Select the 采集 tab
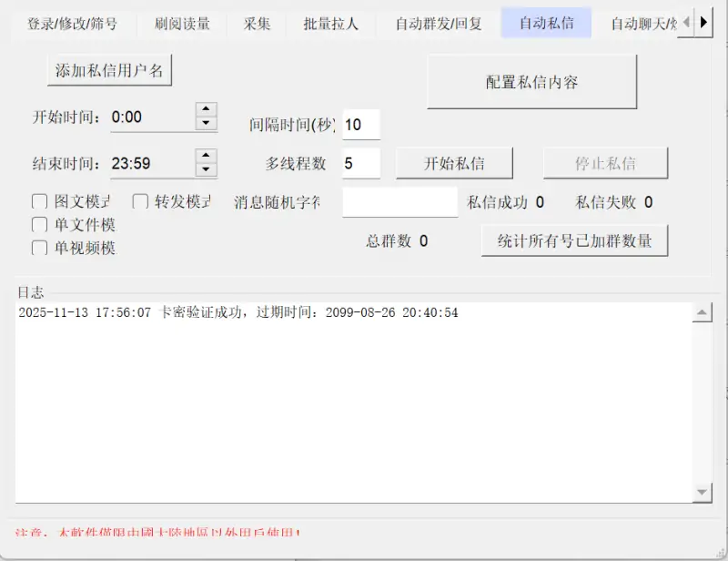Screen dimensions: 728x561 pos(257,24)
